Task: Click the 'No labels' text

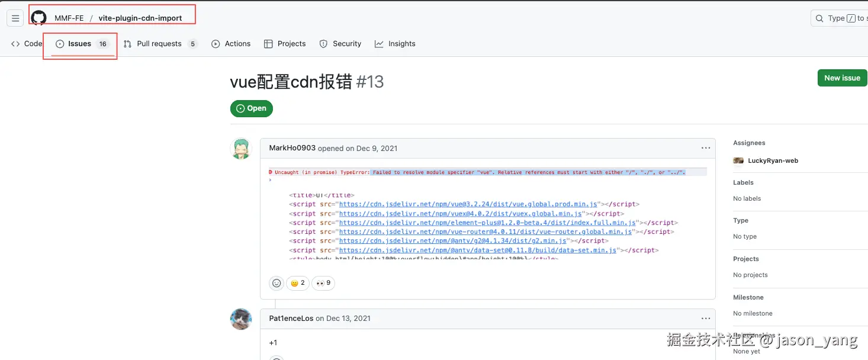Action: click(747, 198)
